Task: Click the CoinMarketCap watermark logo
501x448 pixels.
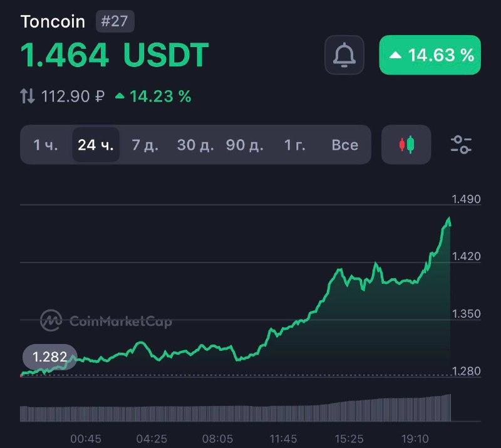Action: point(106,321)
